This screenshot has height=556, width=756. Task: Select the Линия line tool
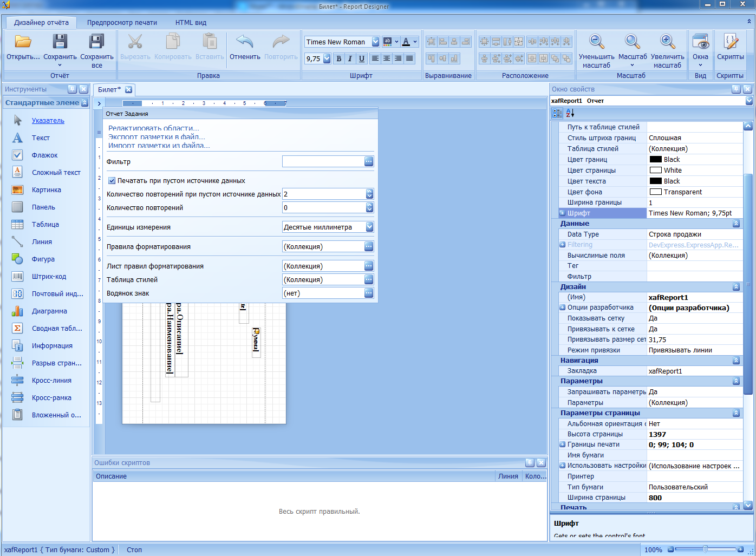42,242
